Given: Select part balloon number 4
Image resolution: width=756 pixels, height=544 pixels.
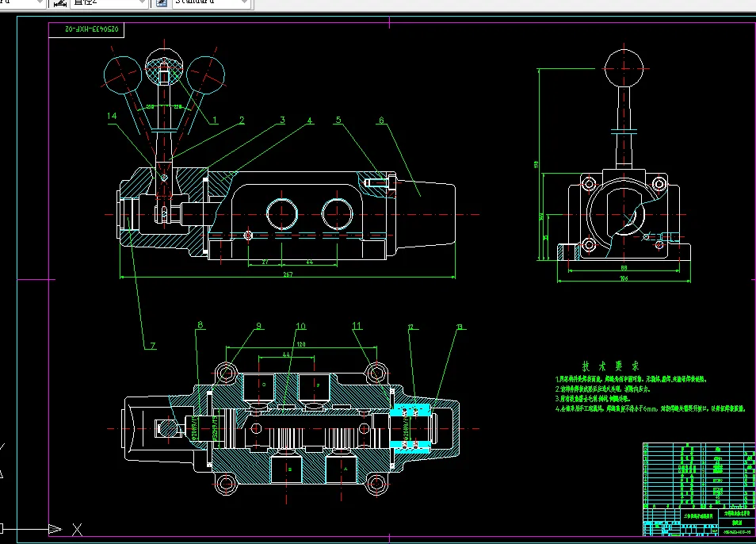Looking at the screenshot, I should tap(310, 121).
